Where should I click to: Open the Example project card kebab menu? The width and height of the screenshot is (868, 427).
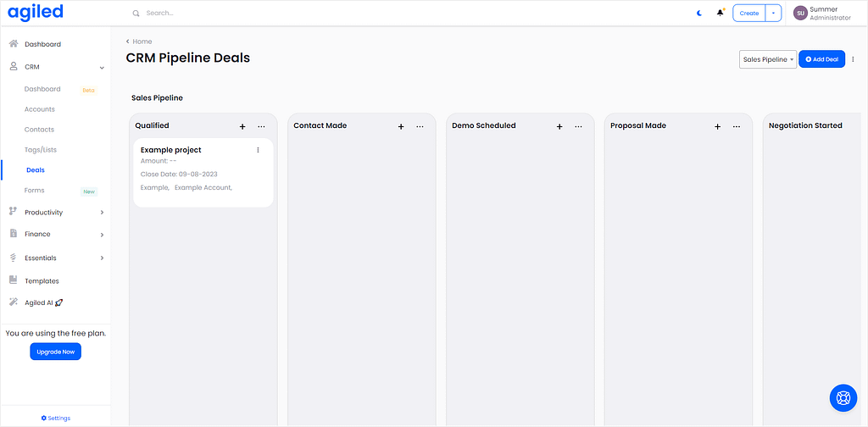coord(258,150)
